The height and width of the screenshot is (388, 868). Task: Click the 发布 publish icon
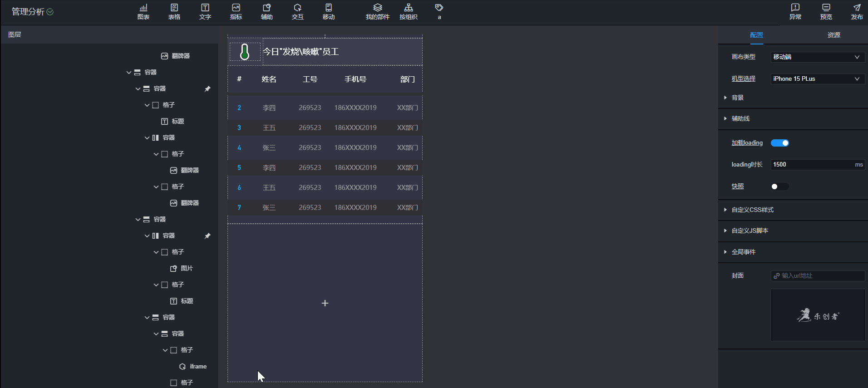pos(857,12)
